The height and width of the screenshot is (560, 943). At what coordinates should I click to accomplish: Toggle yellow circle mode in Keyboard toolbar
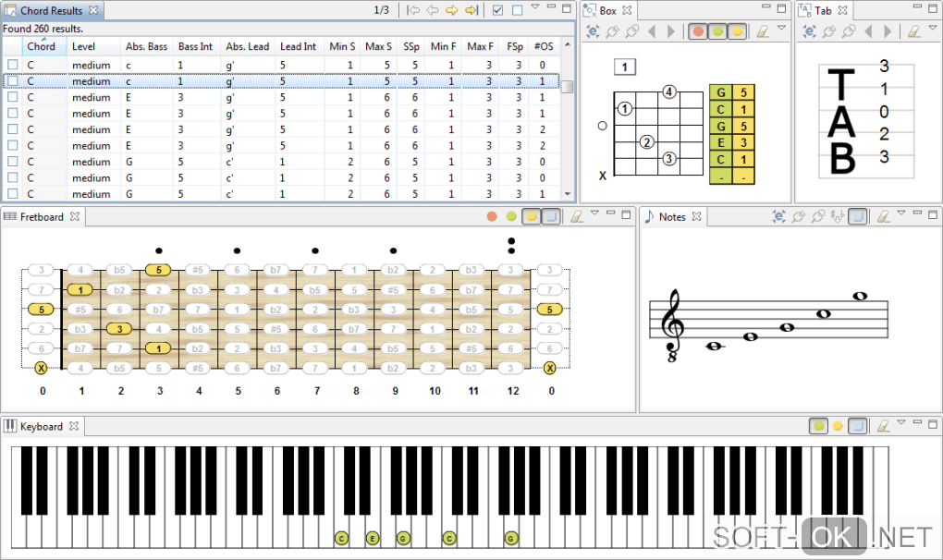coord(838,426)
